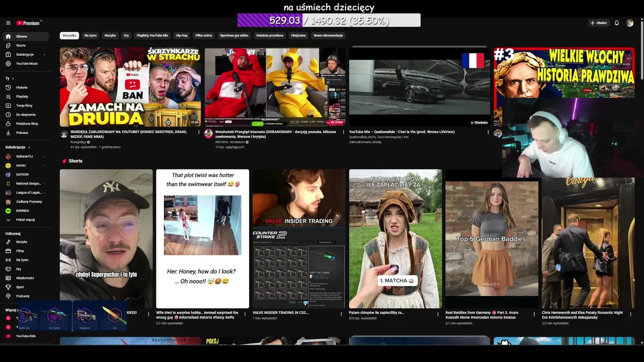This screenshot has width=644, height=362.
Task: Open Shorts in the sidebar
Action: pyautogui.click(x=26, y=46)
